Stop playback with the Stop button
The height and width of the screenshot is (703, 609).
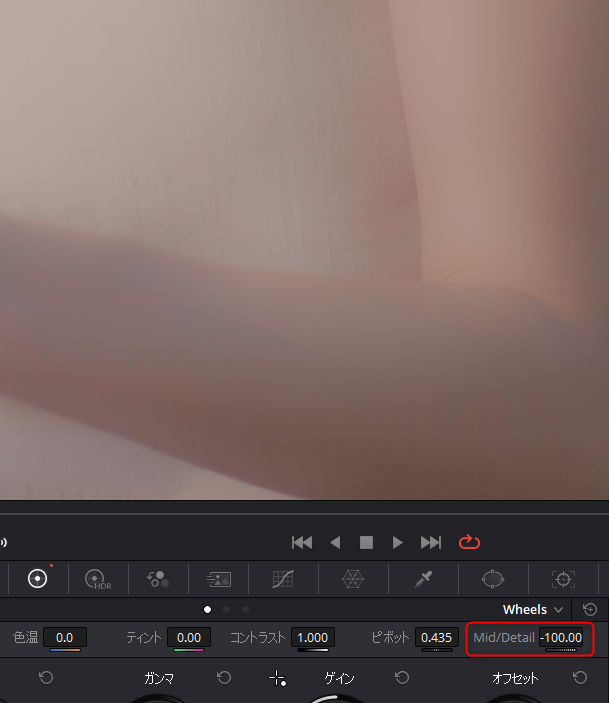tap(367, 542)
